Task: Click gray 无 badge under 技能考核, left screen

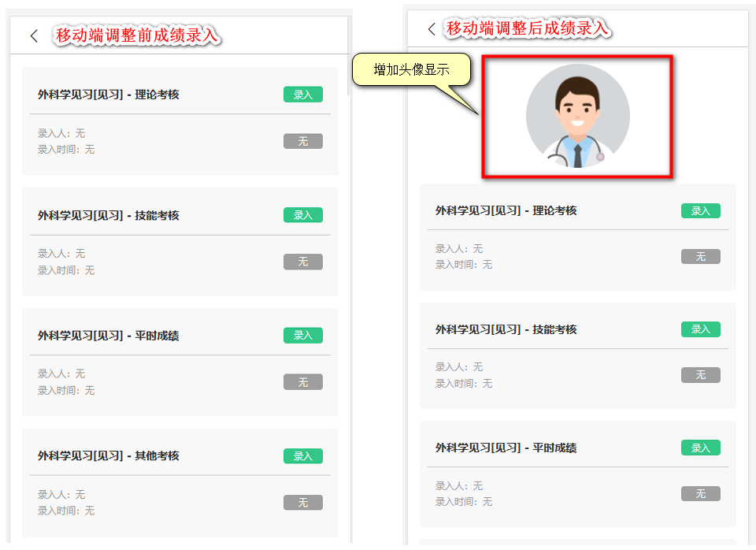Action: click(x=302, y=262)
